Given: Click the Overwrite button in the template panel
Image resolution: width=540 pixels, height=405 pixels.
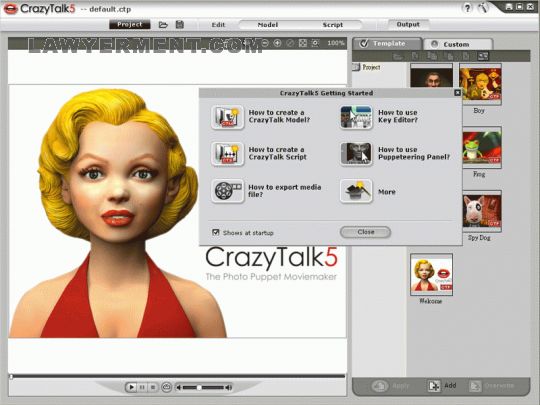Looking at the screenshot, I should [x=492, y=386].
